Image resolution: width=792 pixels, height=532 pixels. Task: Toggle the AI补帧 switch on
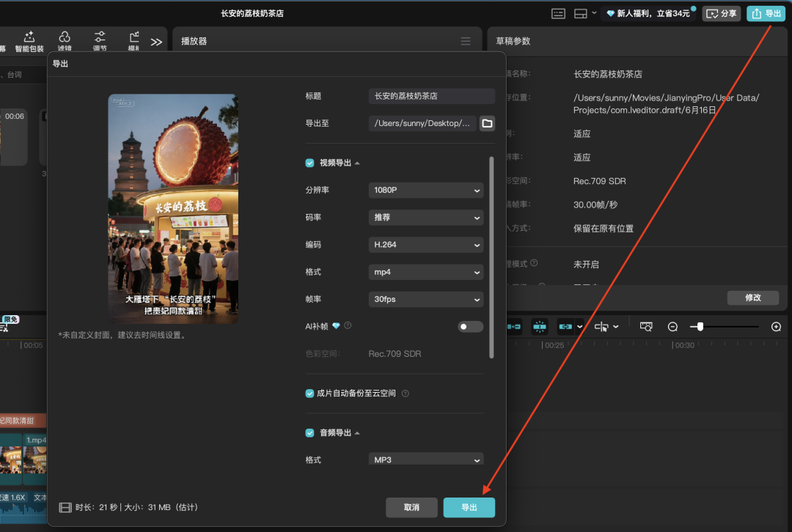[x=470, y=327]
